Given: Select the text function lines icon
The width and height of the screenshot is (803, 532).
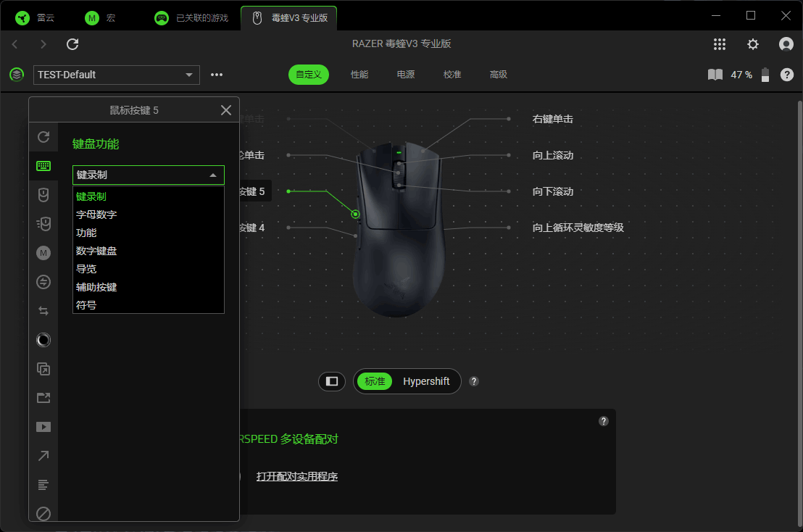Looking at the screenshot, I should pos(43,485).
